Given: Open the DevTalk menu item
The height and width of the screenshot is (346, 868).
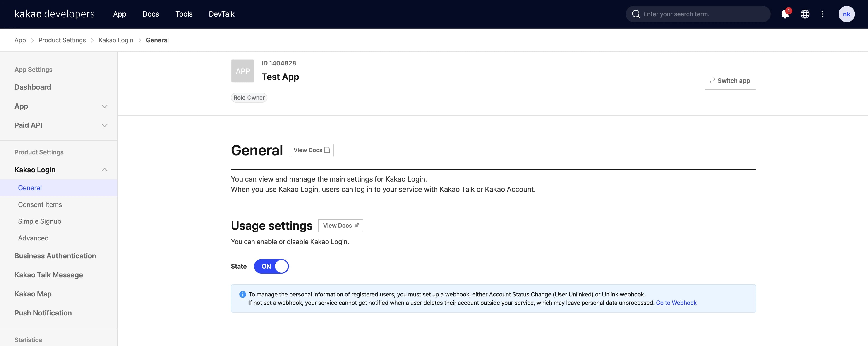Looking at the screenshot, I should (x=221, y=14).
